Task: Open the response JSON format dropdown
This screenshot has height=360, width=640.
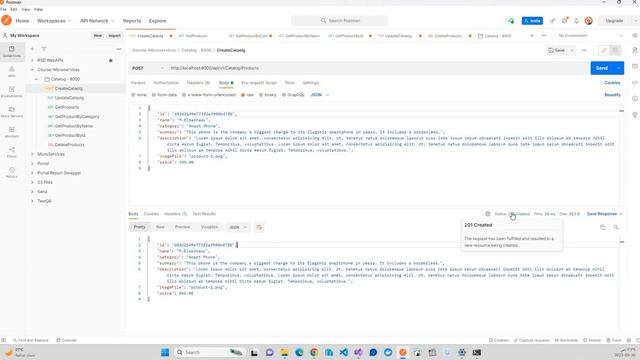Action: click(x=238, y=227)
